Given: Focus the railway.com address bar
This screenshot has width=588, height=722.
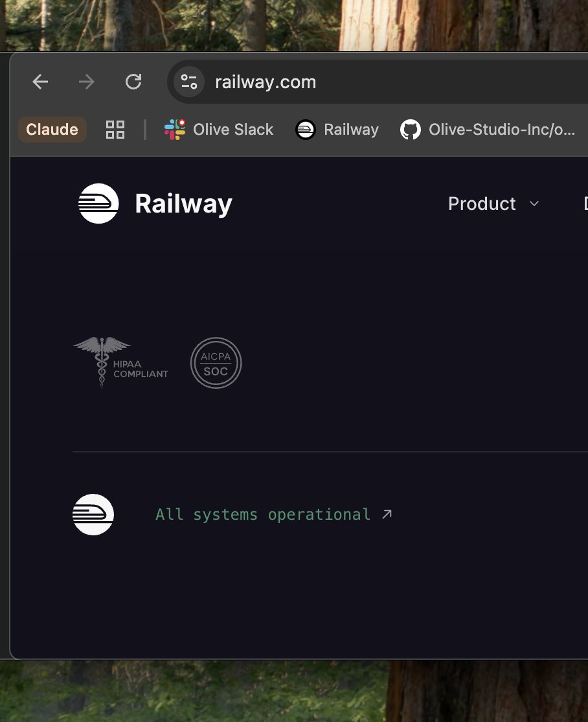Looking at the screenshot, I should coord(378,82).
